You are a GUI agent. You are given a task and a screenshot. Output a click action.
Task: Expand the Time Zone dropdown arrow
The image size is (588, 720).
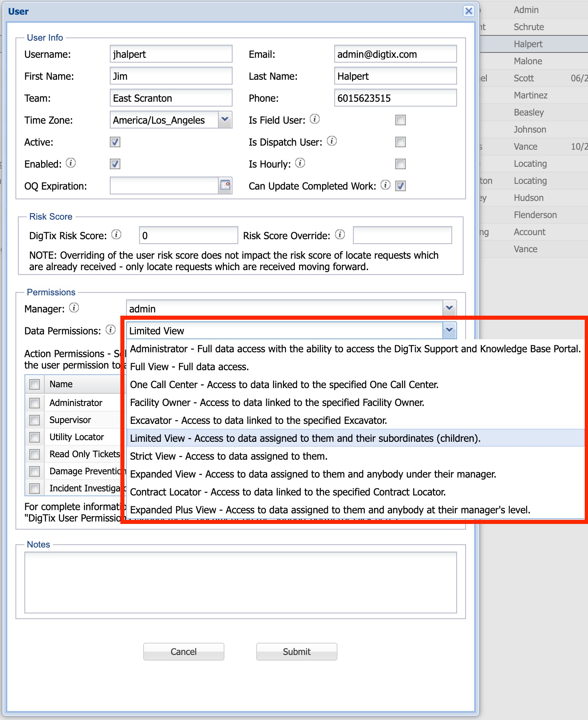click(225, 120)
